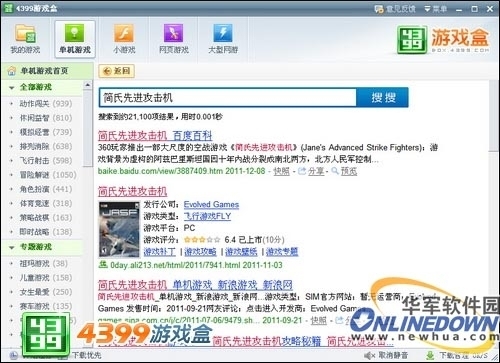500x363 pixels.
Task: Select 角色扮演 (441) category
Action: (46, 189)
